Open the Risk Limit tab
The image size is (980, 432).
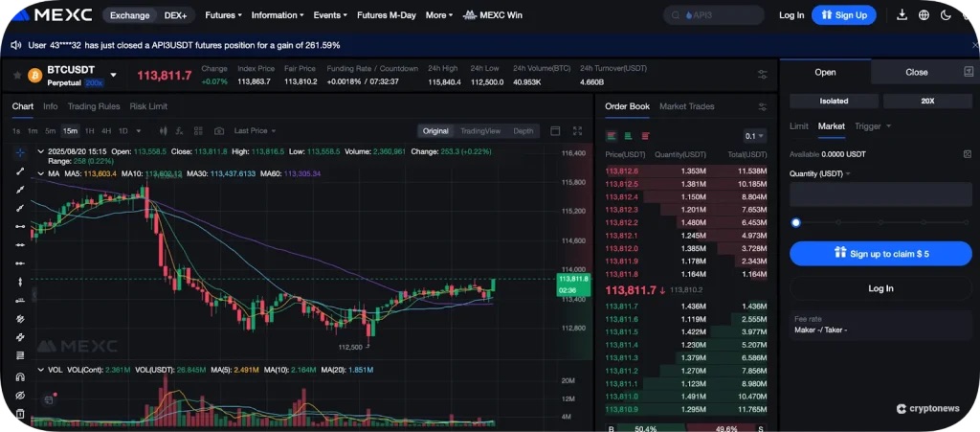click(x=148, y=106)
